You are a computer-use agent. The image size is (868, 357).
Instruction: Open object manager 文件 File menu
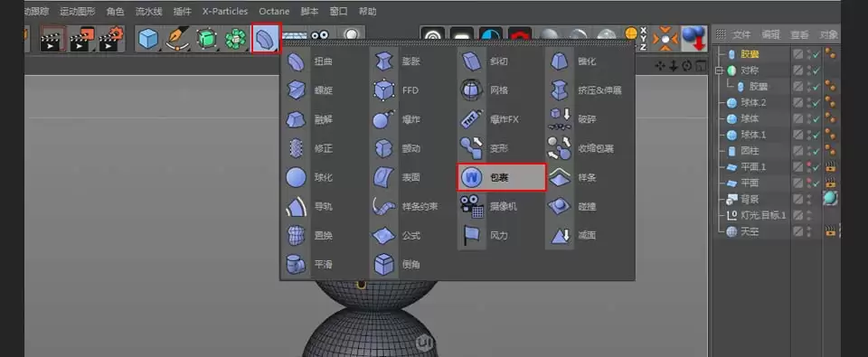pos(741,34)
